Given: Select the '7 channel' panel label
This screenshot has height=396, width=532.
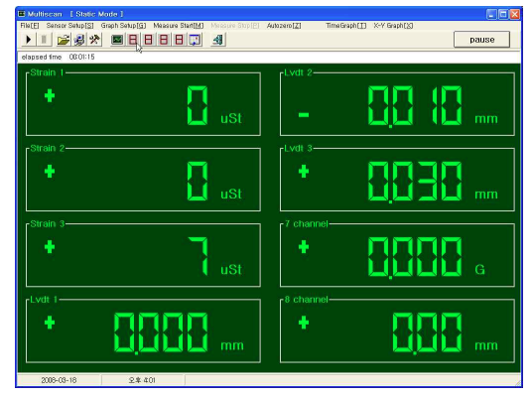Looking at the screenshot, I should tap(307, 224).
